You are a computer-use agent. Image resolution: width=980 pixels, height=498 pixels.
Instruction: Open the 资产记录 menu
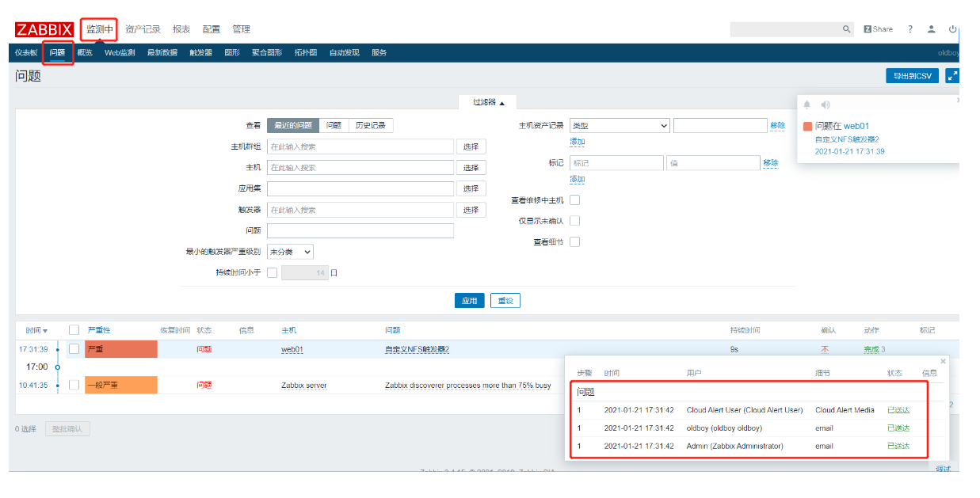(143, 29)
